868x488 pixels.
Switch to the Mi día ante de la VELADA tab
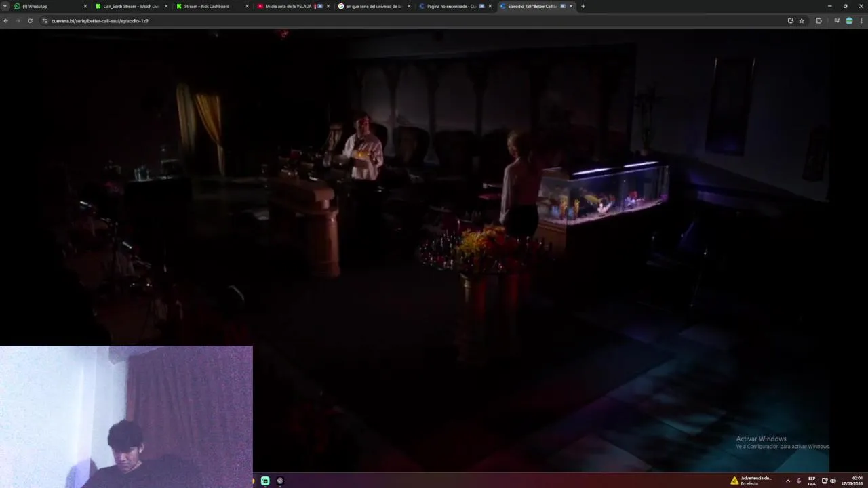point(294,6)
